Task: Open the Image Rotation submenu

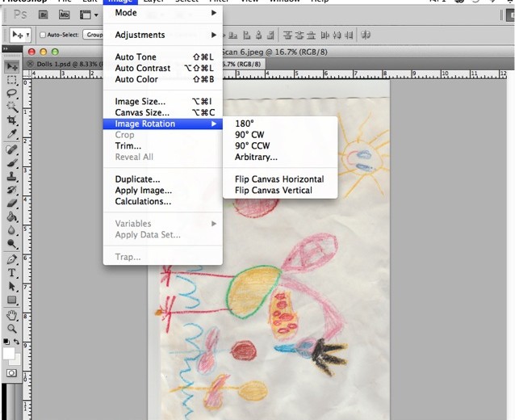Action: point(163,124)
